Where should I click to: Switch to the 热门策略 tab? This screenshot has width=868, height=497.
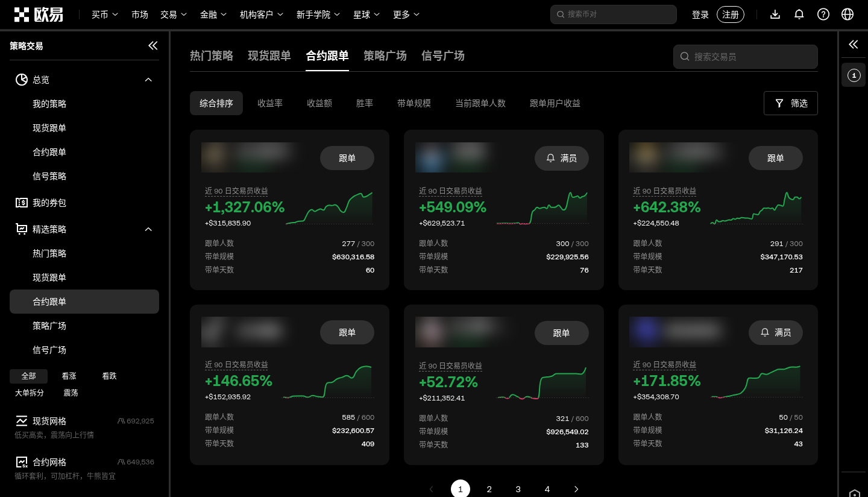point(212,55)
